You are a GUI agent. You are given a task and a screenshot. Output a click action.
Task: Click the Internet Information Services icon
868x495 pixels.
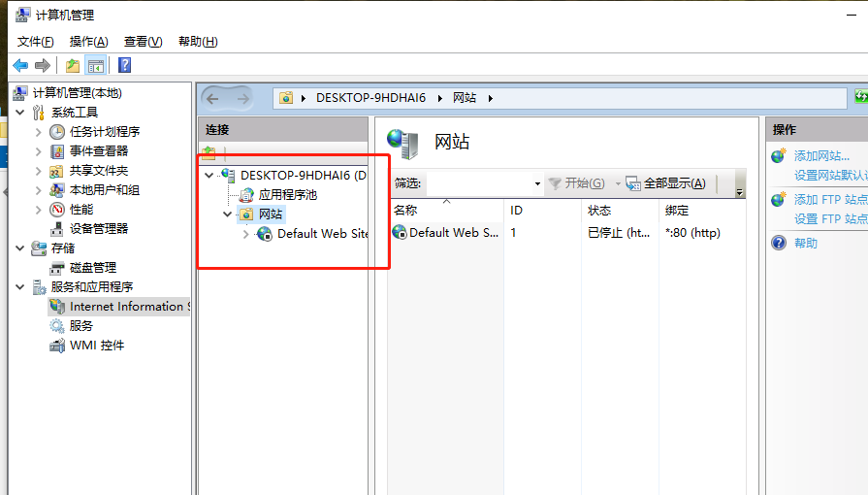tap(57, 307)
